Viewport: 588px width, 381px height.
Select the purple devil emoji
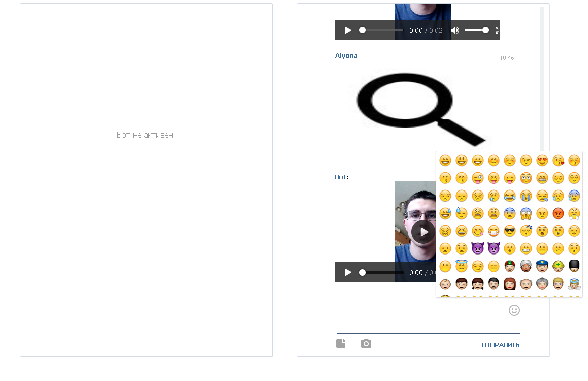(478, 248)
